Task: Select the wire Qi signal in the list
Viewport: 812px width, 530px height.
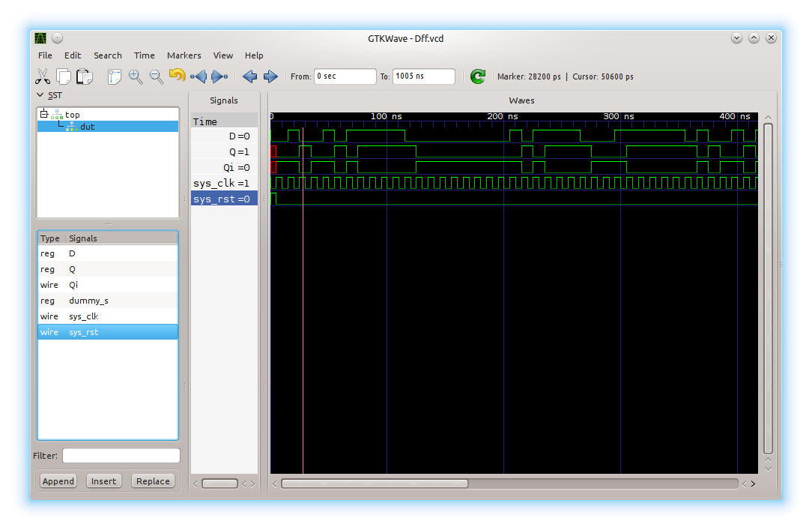Action: pos(108,285)
